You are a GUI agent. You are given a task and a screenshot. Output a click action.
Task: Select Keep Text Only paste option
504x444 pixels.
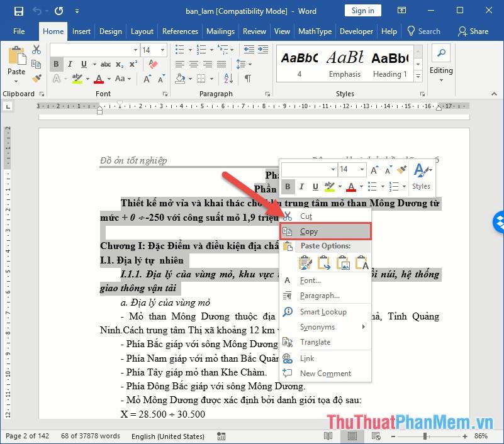pos(362,262)
